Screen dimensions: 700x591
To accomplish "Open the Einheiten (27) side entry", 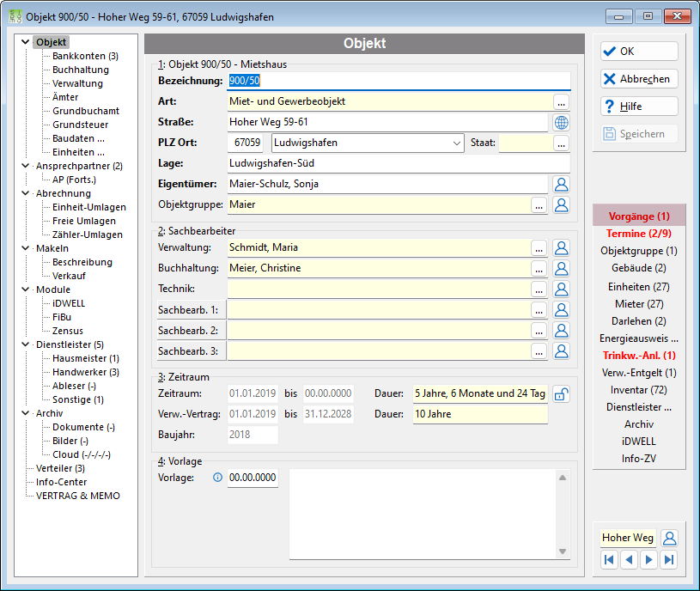I will point(639,287).
